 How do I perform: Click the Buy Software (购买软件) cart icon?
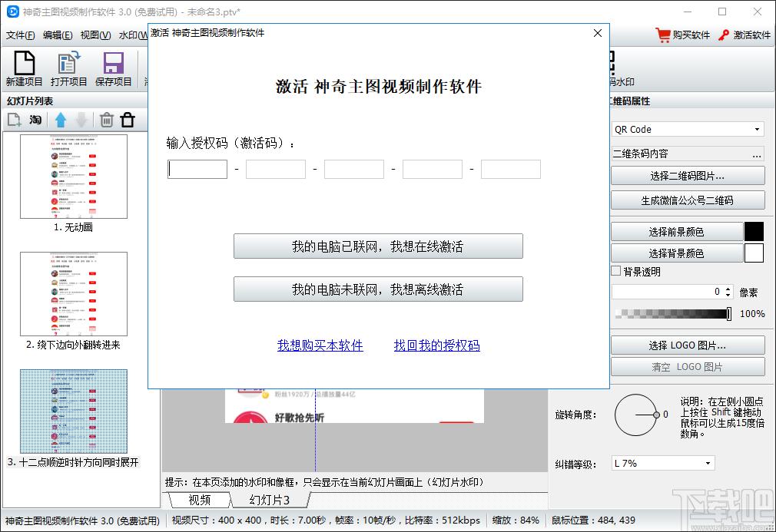point(663,35)
